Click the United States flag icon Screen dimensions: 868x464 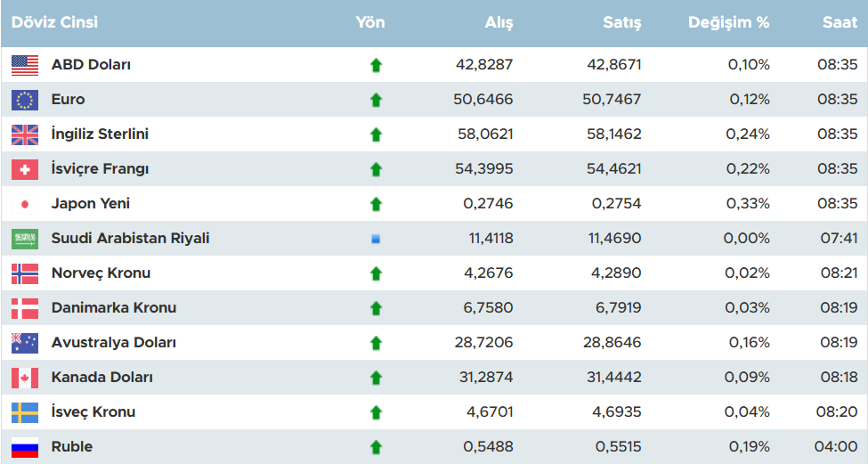click(x=25, y=65)
